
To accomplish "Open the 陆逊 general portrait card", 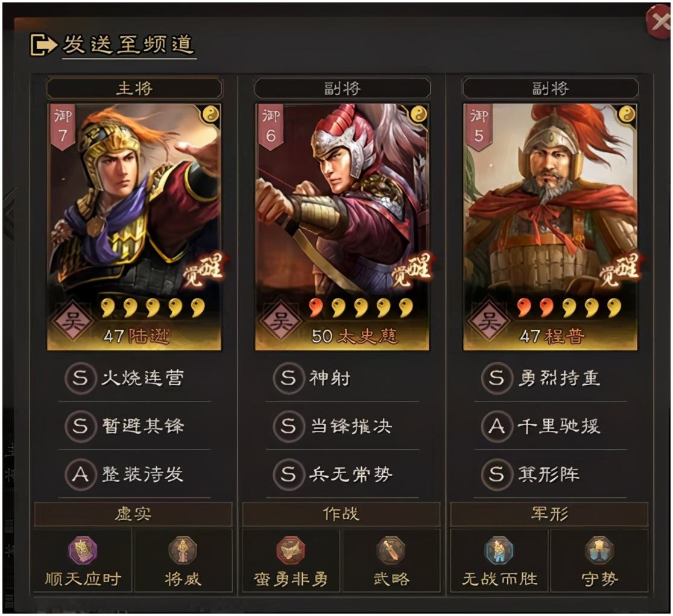I will [134, 227].
